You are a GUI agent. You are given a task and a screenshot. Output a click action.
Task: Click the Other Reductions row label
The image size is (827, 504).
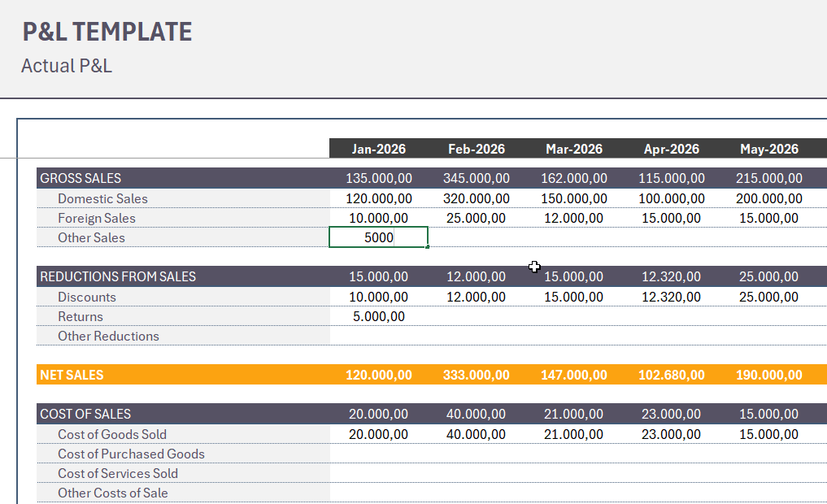pyautogui.click(x=108, y=336)
